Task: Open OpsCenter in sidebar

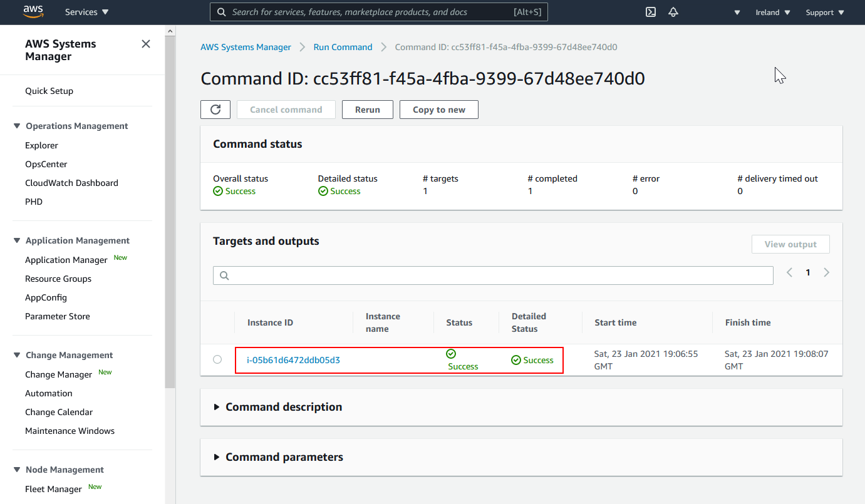Action: [46, 164]
